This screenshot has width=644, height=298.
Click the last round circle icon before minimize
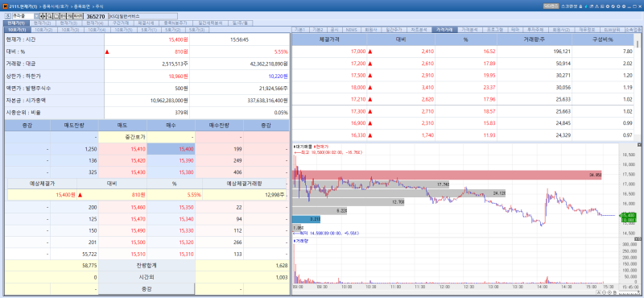tap(624, 6)
